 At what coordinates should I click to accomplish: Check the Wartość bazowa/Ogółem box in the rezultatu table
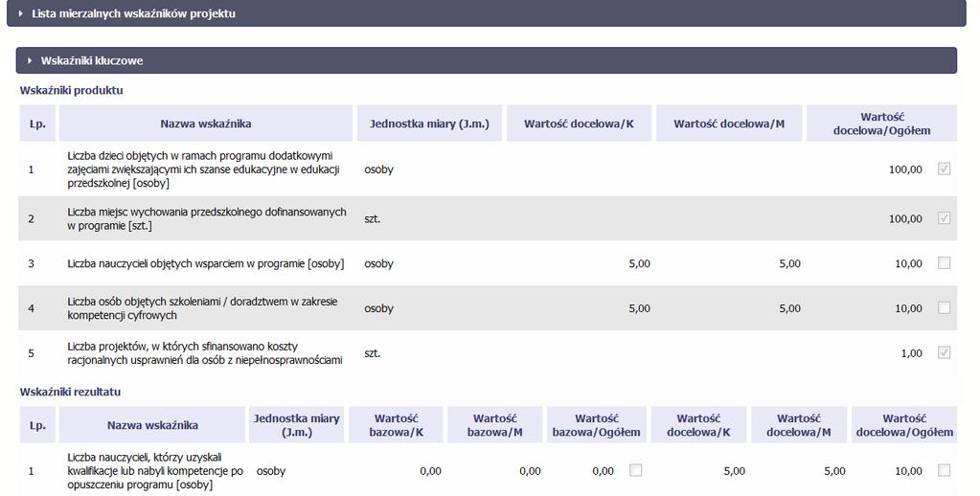point(636,470)
